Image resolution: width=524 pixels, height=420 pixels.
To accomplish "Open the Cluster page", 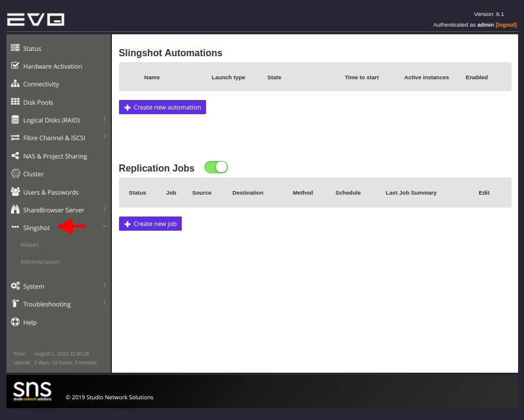I will click(x=33, y=174).
